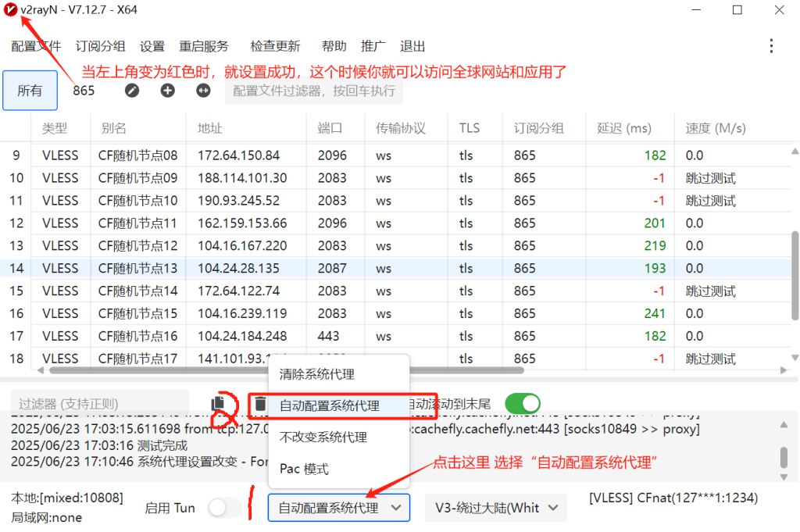Sort by the 速度 (M/s) column header
The image size is (800, 532).
[x=733, y=128]
